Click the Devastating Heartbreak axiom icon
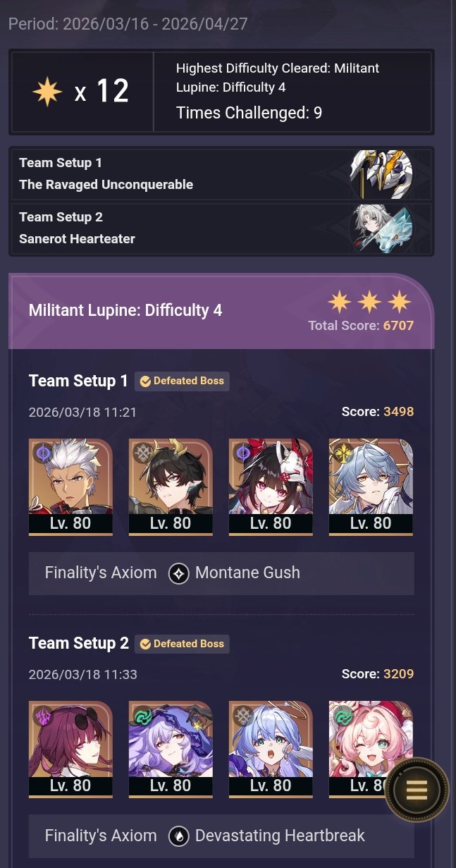Screen dimensions: 456x868 tap(179, 836)
